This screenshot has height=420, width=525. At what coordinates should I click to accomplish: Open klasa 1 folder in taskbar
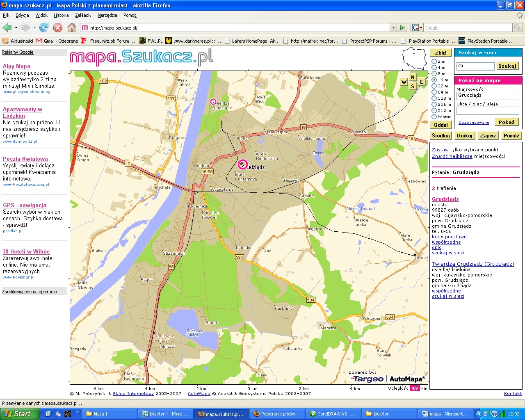tap(109, 414)
